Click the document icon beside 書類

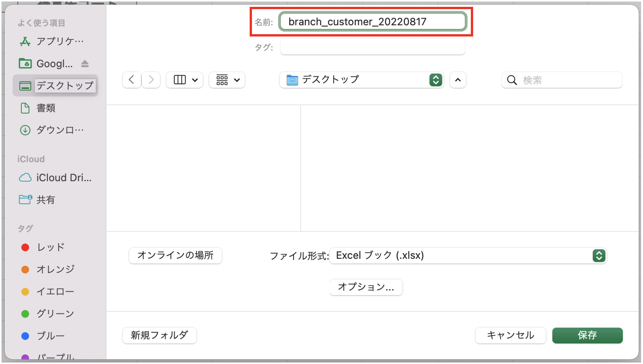(25, 108)
